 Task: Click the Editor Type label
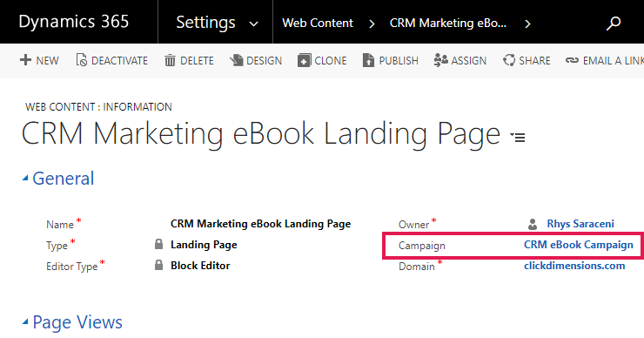(x=72, y=267)
